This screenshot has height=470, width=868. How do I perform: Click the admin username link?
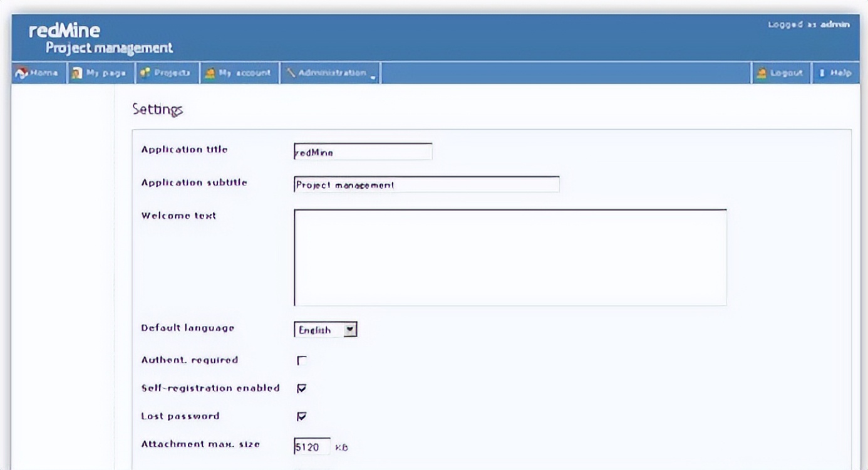tap(835, 24)
